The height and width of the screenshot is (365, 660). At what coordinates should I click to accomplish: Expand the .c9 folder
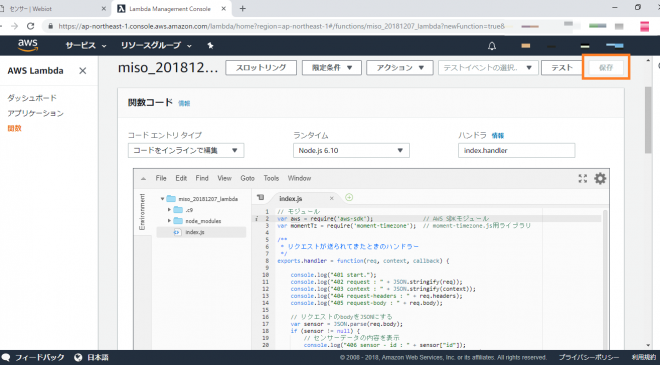pyautogui.click(x=169, y=210)
